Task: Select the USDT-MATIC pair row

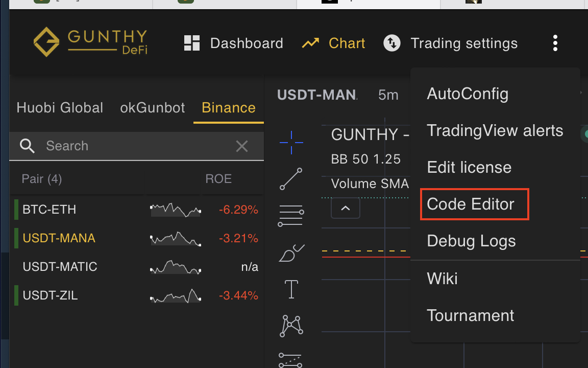Action: pyautogui.click(x=136, y=267)
